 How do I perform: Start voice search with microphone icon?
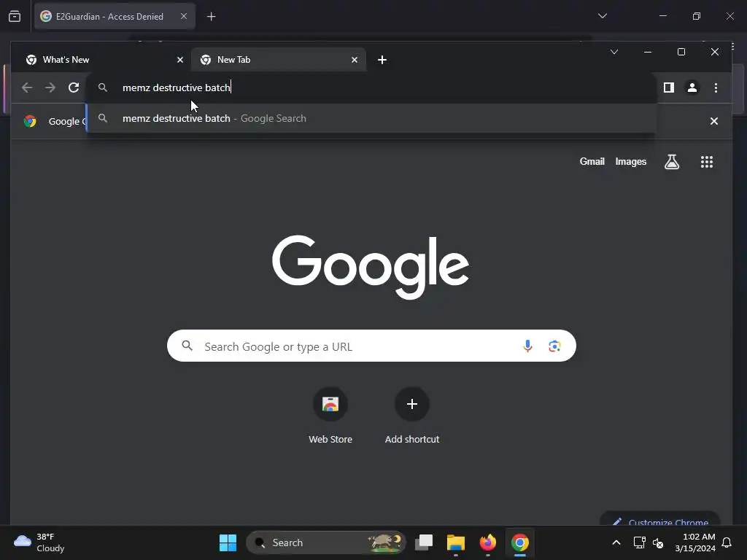coord(527,346)
